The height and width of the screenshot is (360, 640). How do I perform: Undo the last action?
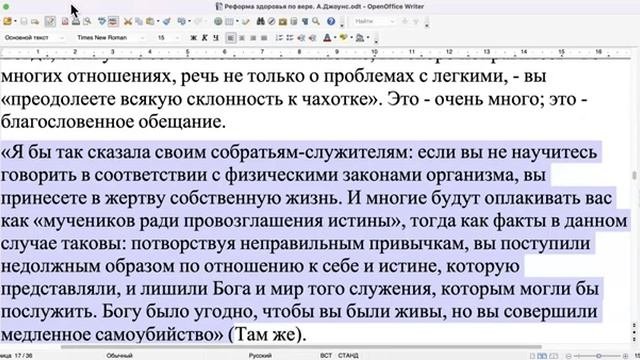181,21
